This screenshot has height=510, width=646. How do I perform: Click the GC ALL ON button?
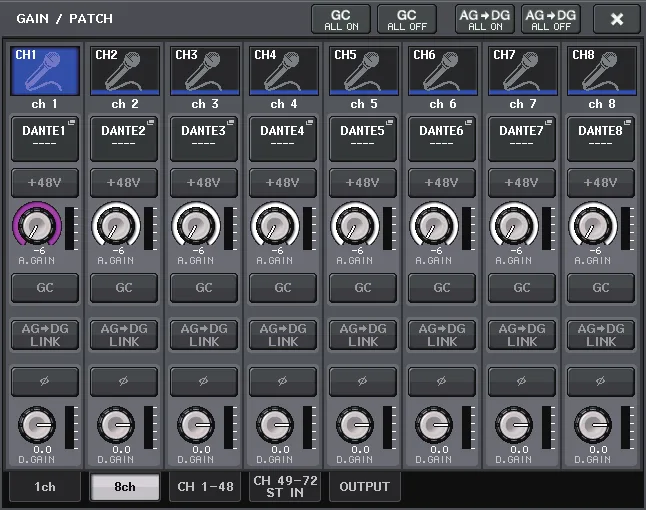click(x=341, y=19)
